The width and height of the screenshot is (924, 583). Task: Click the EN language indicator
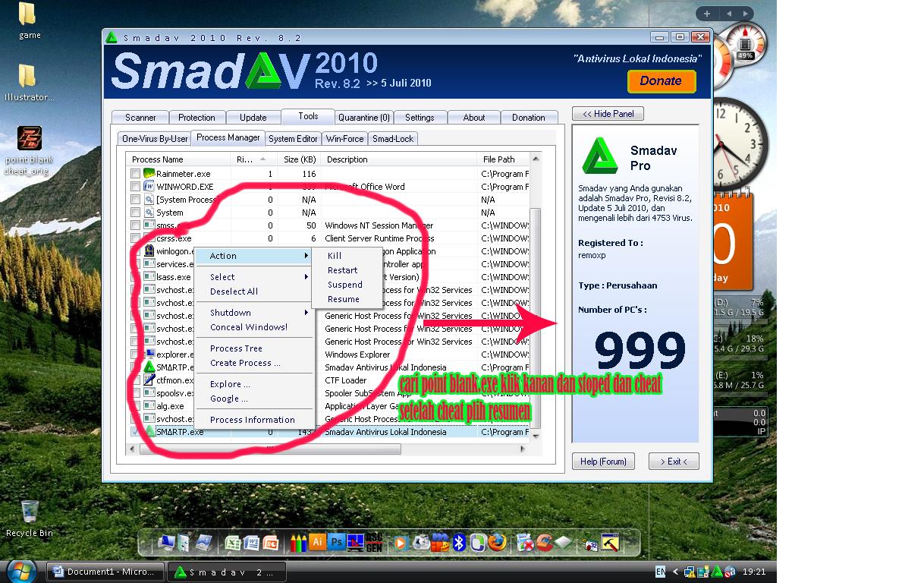point(660,572)
